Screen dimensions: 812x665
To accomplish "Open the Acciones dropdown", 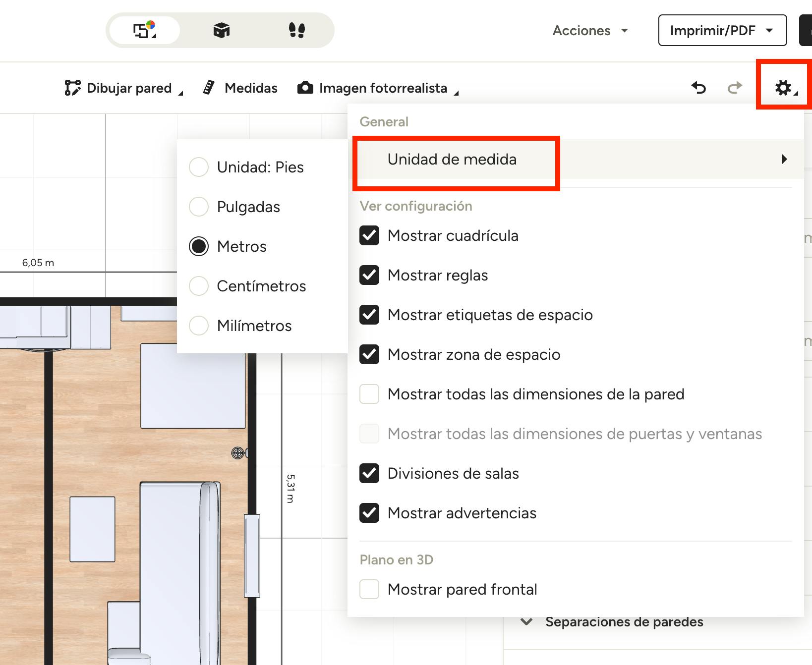I will click(590, 31).
